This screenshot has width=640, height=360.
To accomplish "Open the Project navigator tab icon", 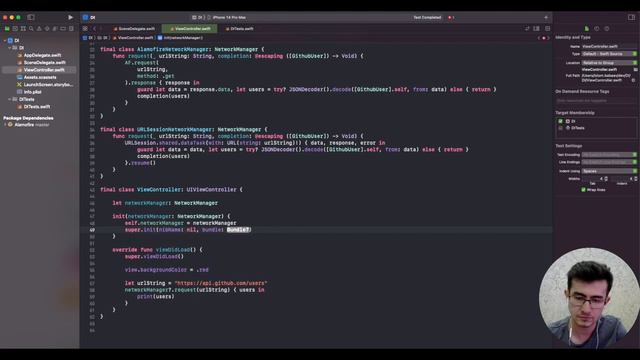I will click(7, 29).
